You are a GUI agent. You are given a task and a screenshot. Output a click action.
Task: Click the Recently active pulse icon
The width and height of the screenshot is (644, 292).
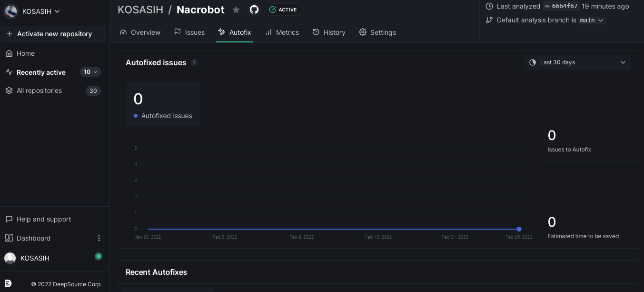click(9, 72)
